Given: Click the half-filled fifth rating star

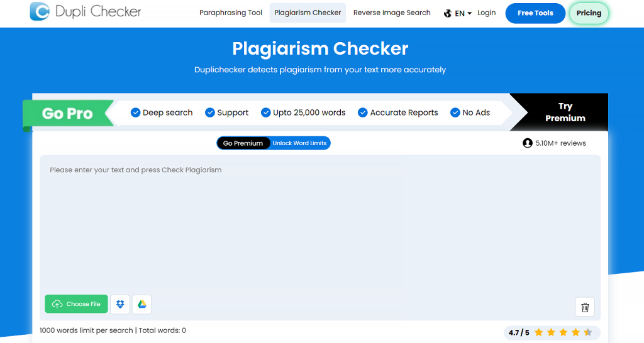Looking at the screenshot, I should click(x=588, y=332).
